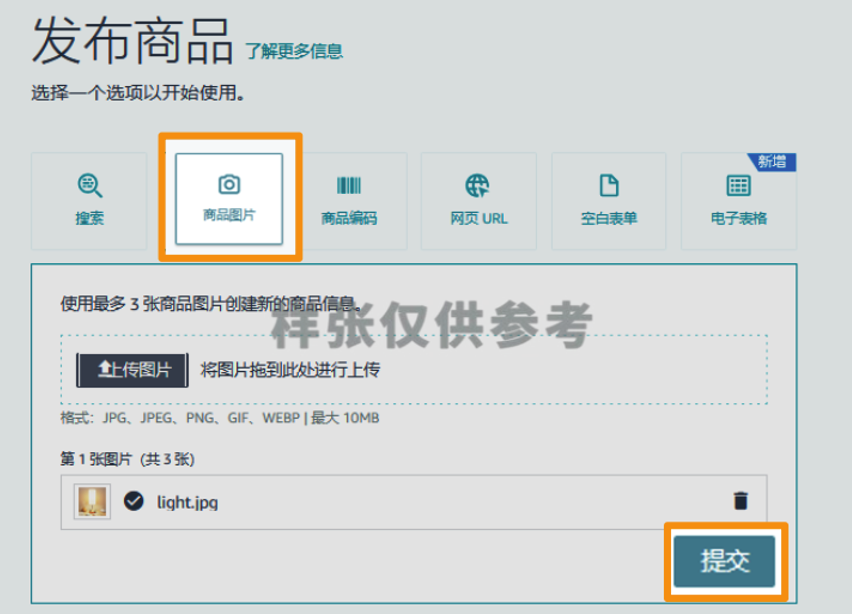Viewport: 852px width, 614px height.
Task: Select the 搜索 magnifier search option icon
Action: pos(88,184)
